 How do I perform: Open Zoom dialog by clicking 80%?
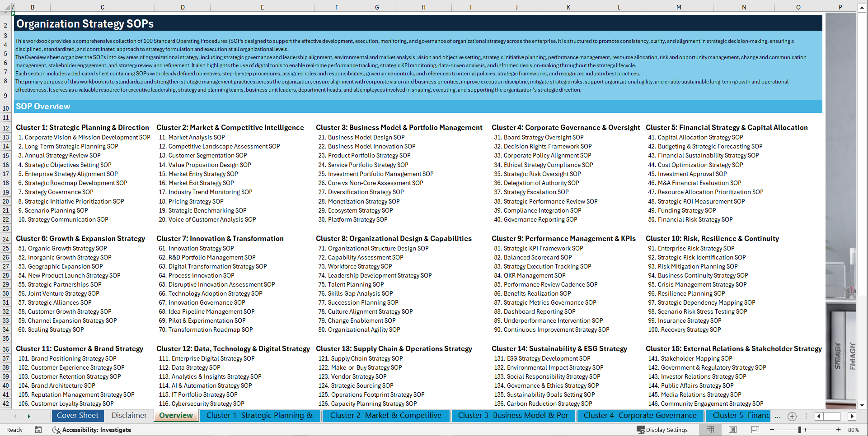[853, 430]
